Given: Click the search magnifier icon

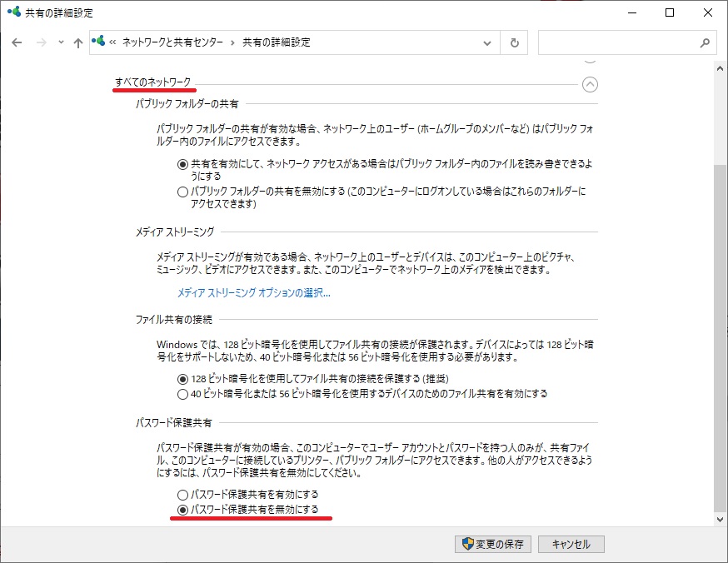Looking at the screenshot, I should (705, 42).
